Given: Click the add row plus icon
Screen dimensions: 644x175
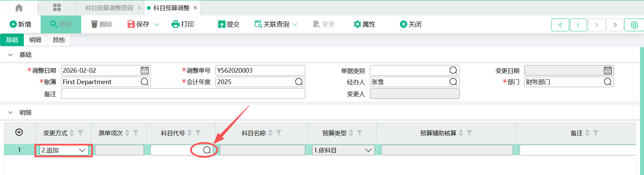Looking at the screenshot, I should pyautogui.click(x=19, y=132).
